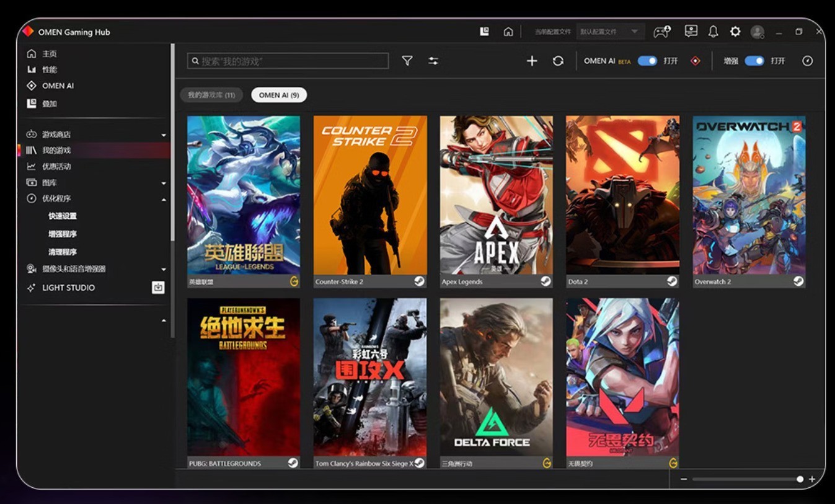
Task: Click the 搜索"我的游戏" search field
Action: click(x=288, y=61)
